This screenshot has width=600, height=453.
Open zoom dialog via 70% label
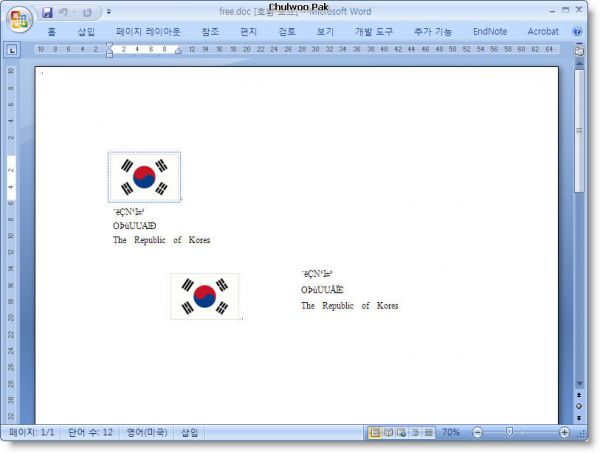pos(451,432)
